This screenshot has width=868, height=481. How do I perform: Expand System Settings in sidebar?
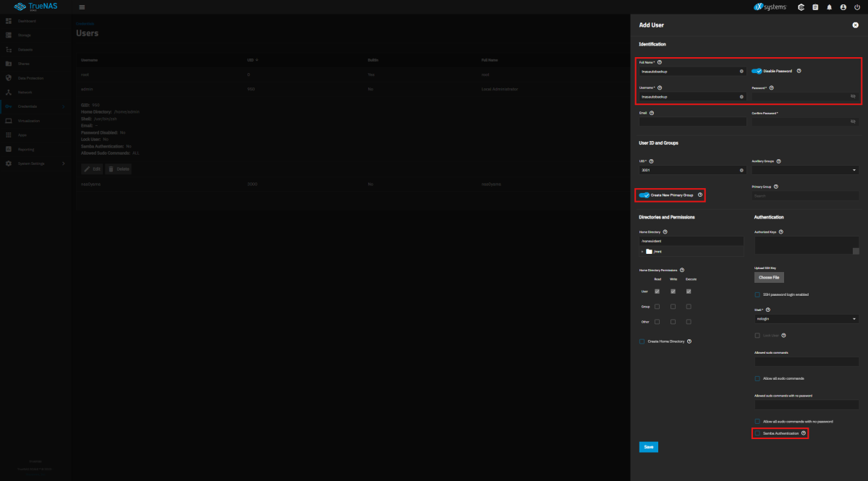(x=64, y=163)
